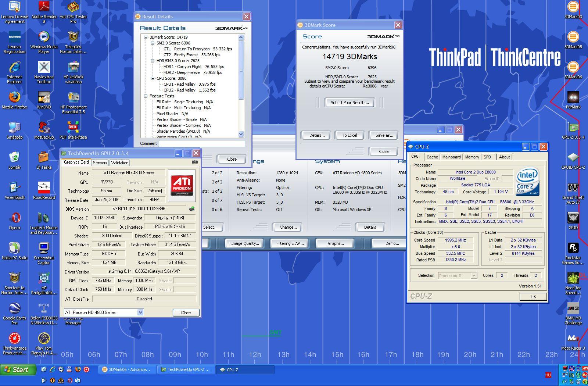Collapse the CPU Score tree node
The image size is (588, 386).
pos(153,78)
